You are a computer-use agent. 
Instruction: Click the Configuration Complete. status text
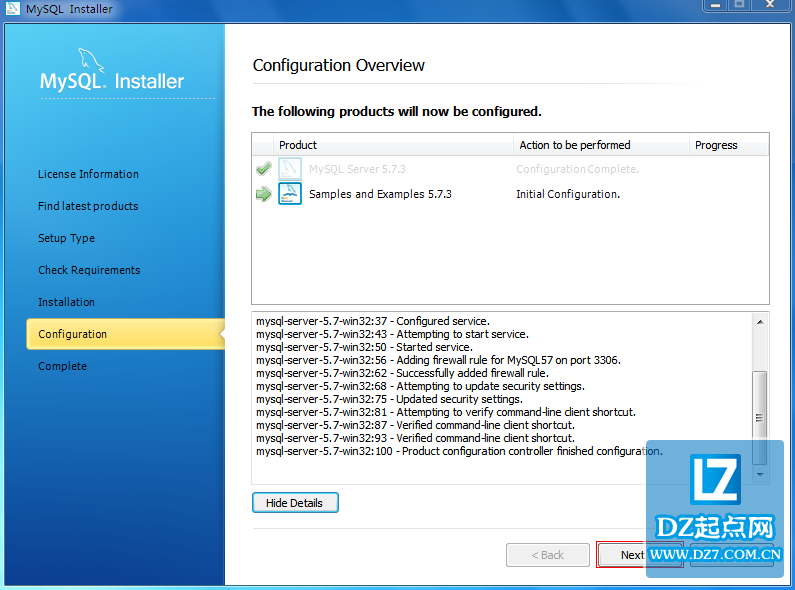point(577,169)
